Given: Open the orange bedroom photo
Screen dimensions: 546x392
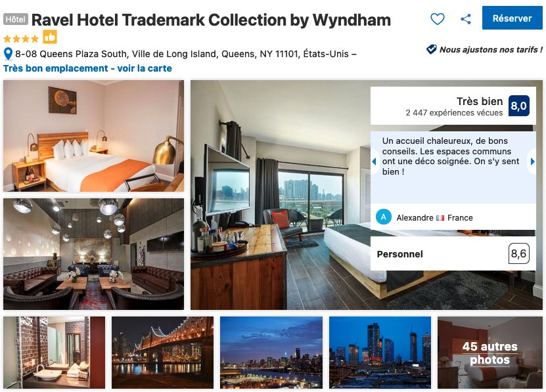Looking at the screenshot, I should (94, 136).
